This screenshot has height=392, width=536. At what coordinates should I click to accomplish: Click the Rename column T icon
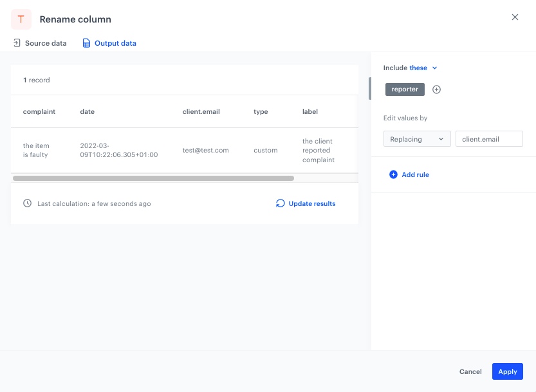click(x=21, y=19)
